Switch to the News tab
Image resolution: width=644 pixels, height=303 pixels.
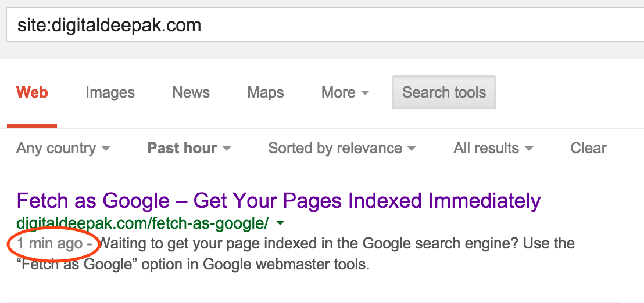coord(191,92)
